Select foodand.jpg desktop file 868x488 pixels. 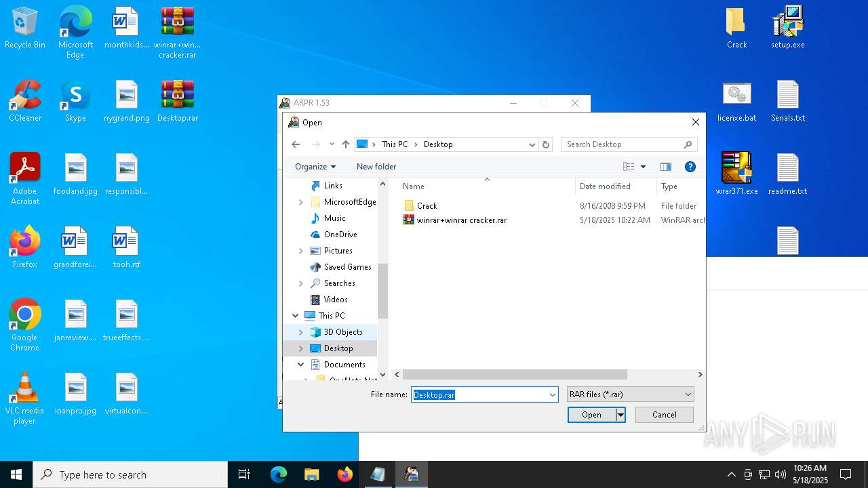[x=75, y=175]
